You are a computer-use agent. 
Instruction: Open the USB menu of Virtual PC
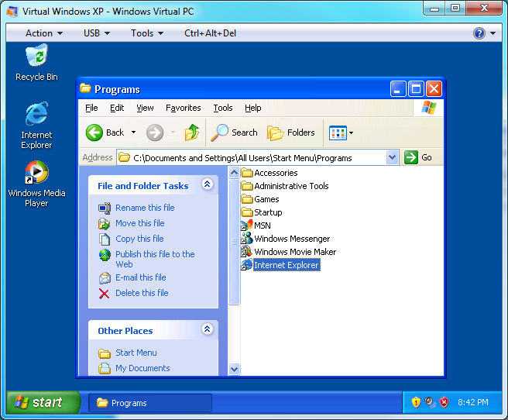97,33
